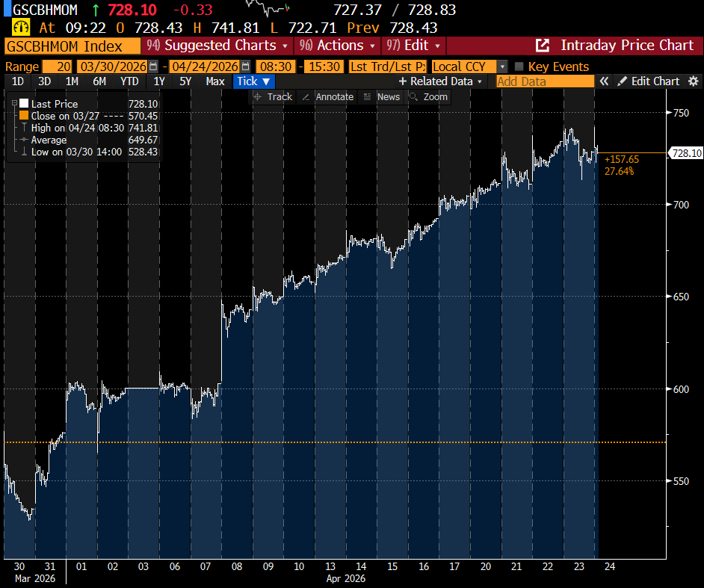Viewport: 704px width, 588px height.
Task: Expand the Local CCY currency dropdown
Action: click(501, 66)
